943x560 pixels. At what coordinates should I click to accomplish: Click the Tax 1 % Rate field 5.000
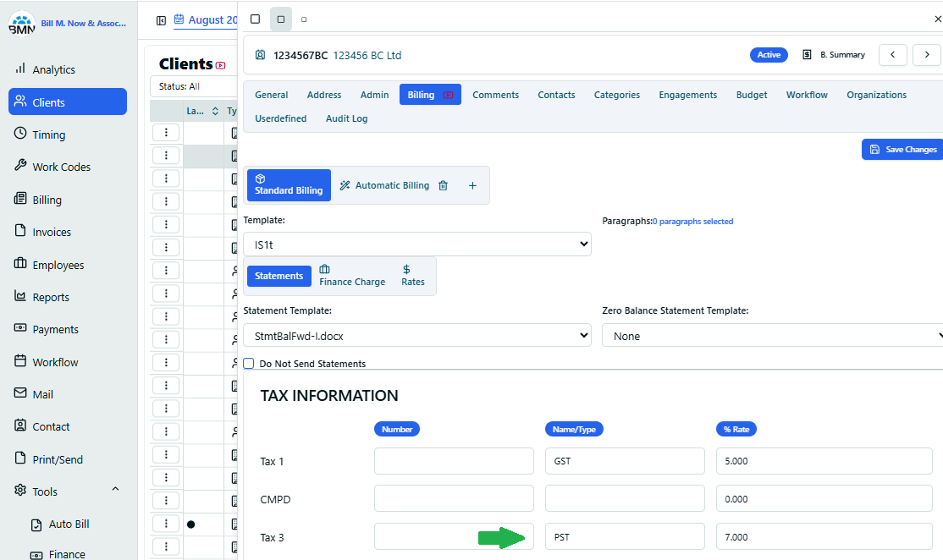pos(824,461)
